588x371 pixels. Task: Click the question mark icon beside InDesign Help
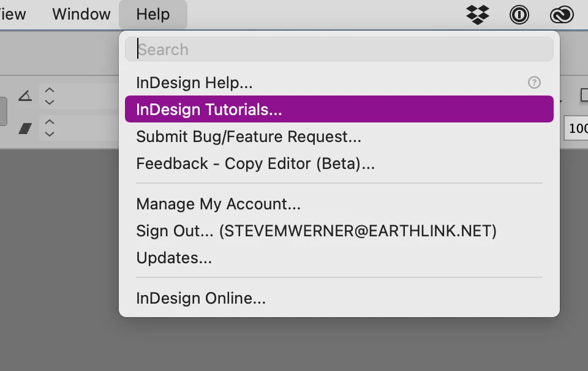pos(534,83)
